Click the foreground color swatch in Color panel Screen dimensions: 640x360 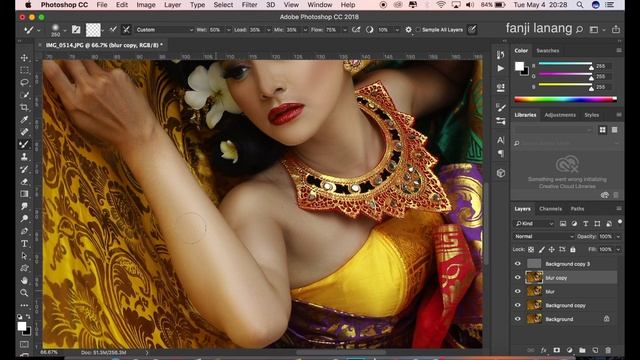[x=519, y=66]
